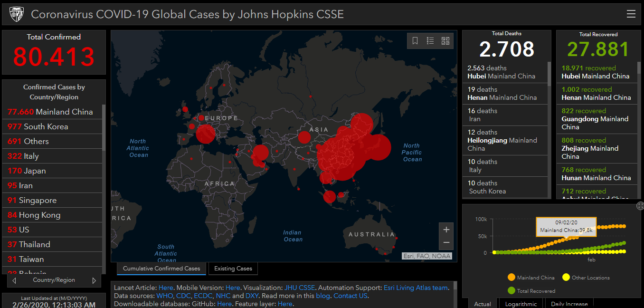
Task: Show the map legend list icon
Action: pyautogui.click(x=430, y=41)
